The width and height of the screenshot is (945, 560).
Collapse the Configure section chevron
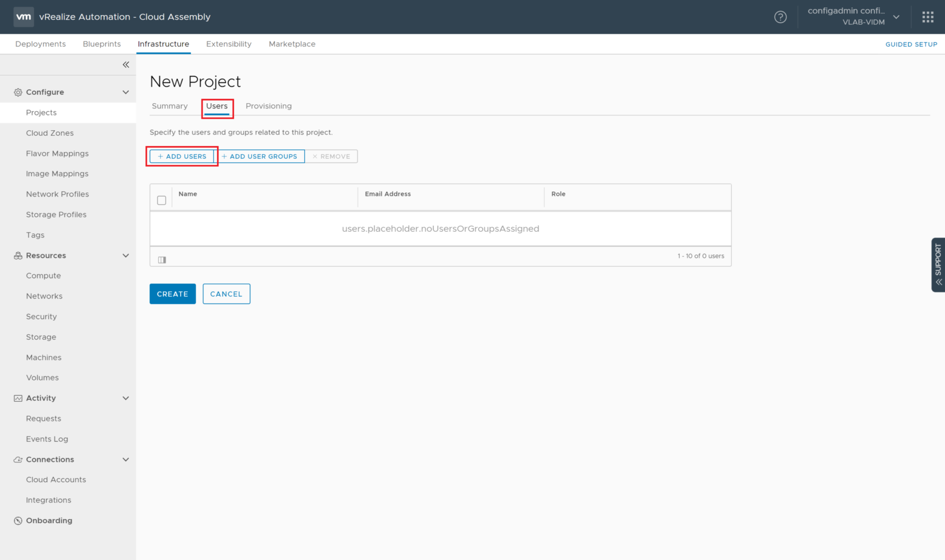[x=126, y=92]
